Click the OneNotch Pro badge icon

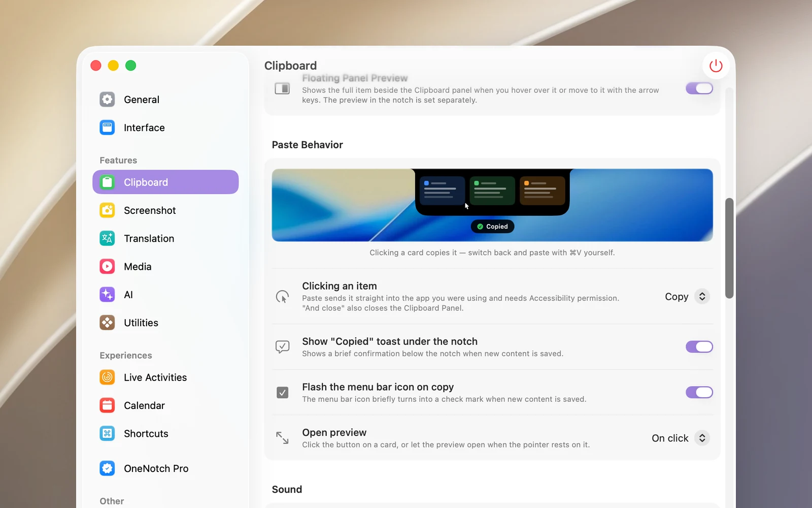107,468
